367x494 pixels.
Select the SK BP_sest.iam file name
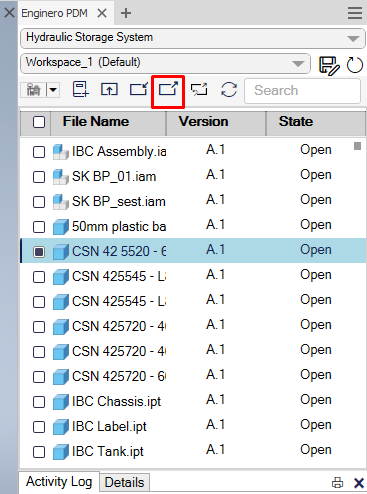119,202
